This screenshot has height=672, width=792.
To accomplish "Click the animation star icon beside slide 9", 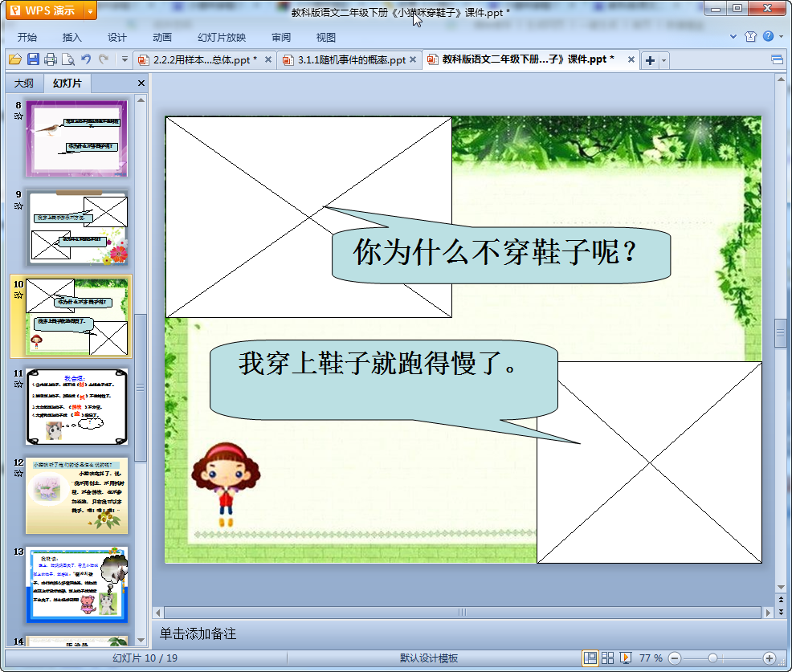I will pos(18,206).
